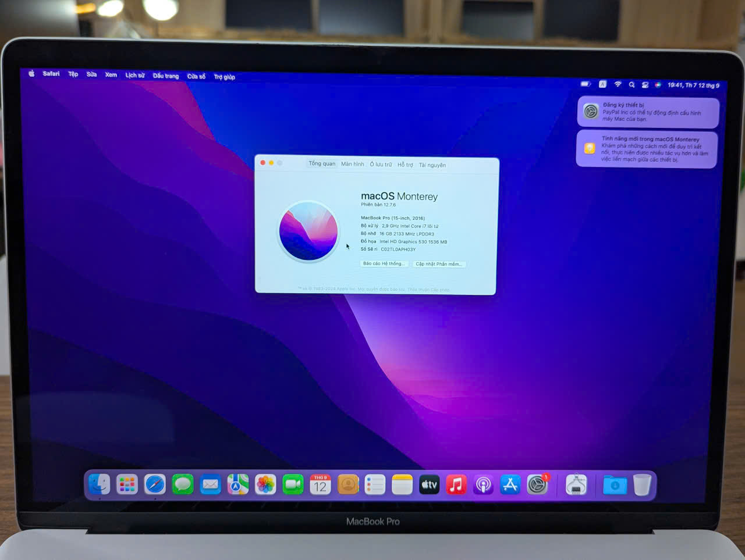Open Photos app in the Dock

265,484
